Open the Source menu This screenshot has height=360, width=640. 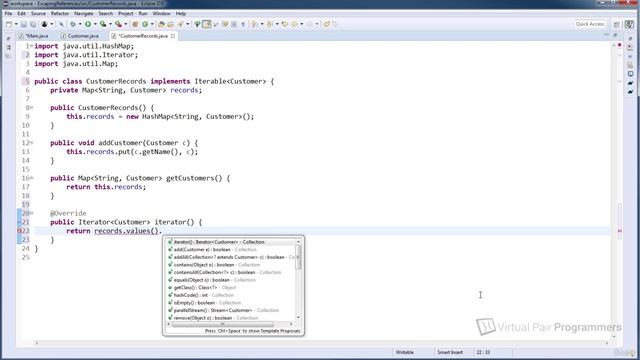click(x=38, y=13)
